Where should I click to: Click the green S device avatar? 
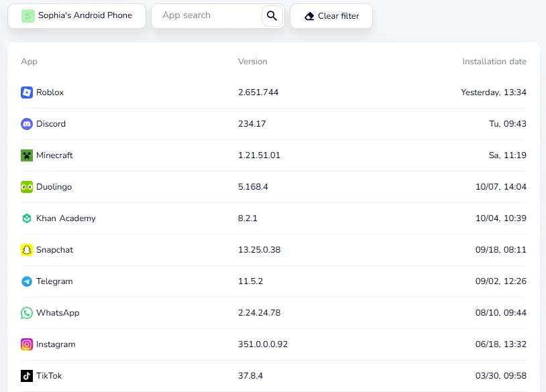click(x=28, y=15)
